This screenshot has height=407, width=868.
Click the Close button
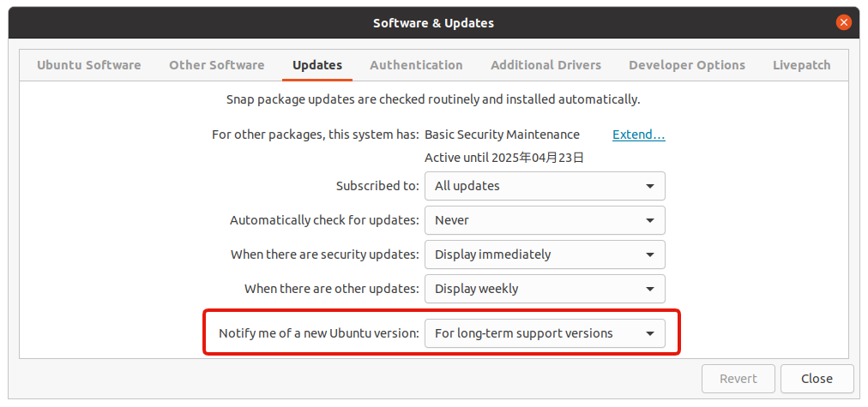pyautogui.click(x=817, y=379)
